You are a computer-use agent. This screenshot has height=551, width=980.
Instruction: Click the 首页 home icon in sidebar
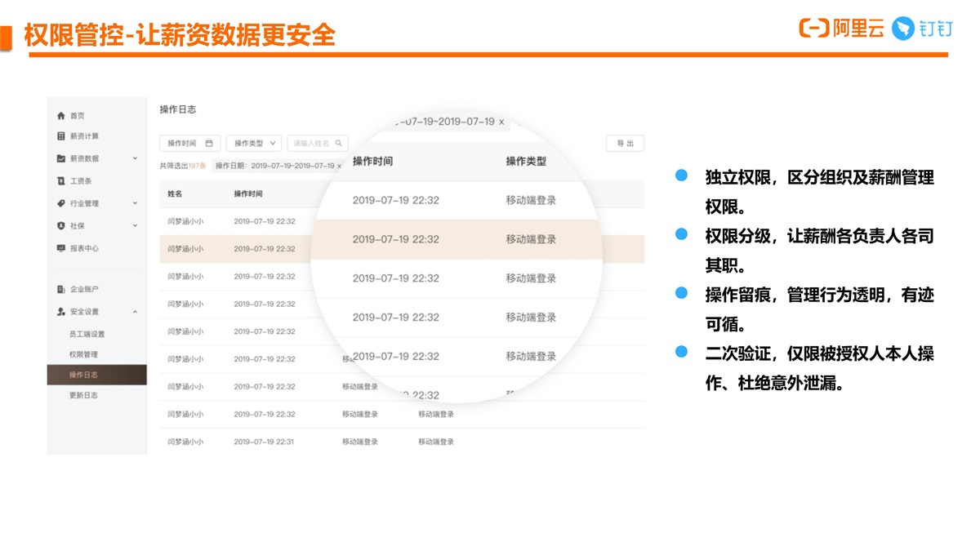pos(60,116)
